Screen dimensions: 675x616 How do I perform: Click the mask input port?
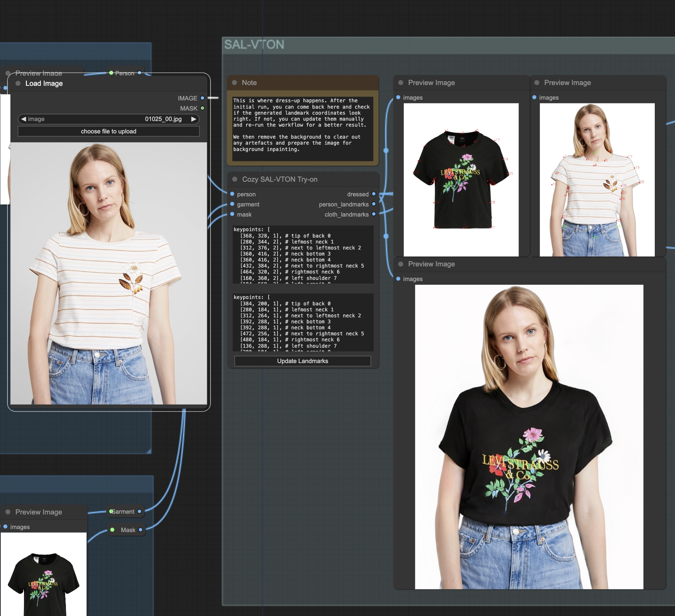[232, 214]
